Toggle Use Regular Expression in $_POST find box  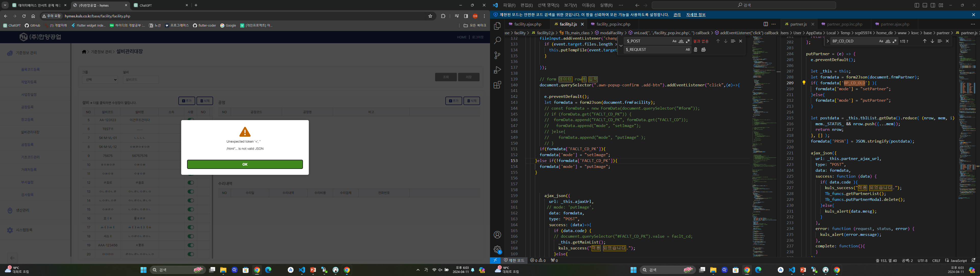click(688, 41)
